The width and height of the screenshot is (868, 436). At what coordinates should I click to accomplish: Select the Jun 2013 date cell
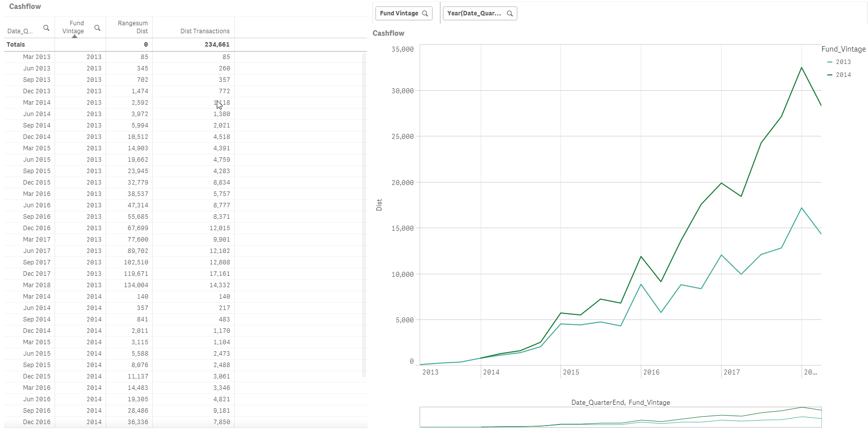coord(37,68)
